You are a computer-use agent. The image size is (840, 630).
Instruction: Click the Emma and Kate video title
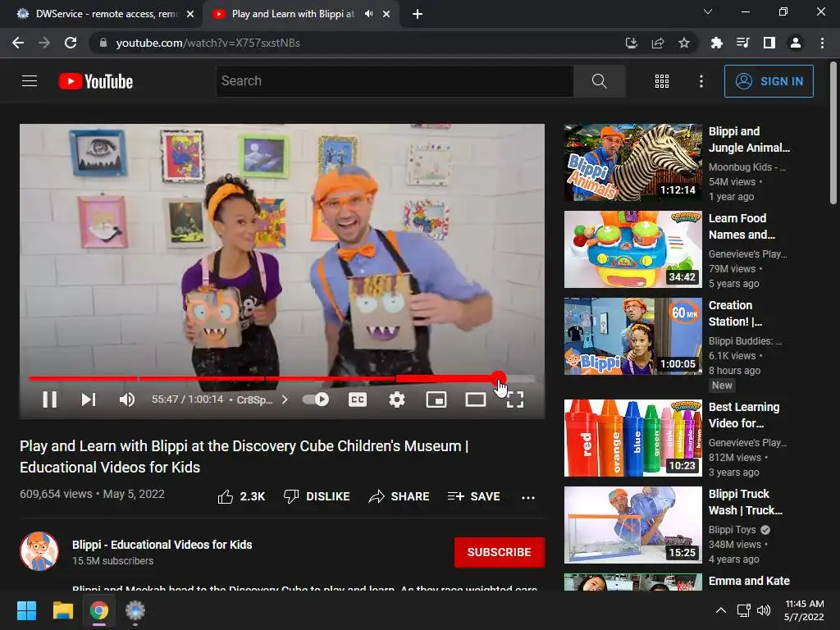pyautogui.click(x=749, y=581)
